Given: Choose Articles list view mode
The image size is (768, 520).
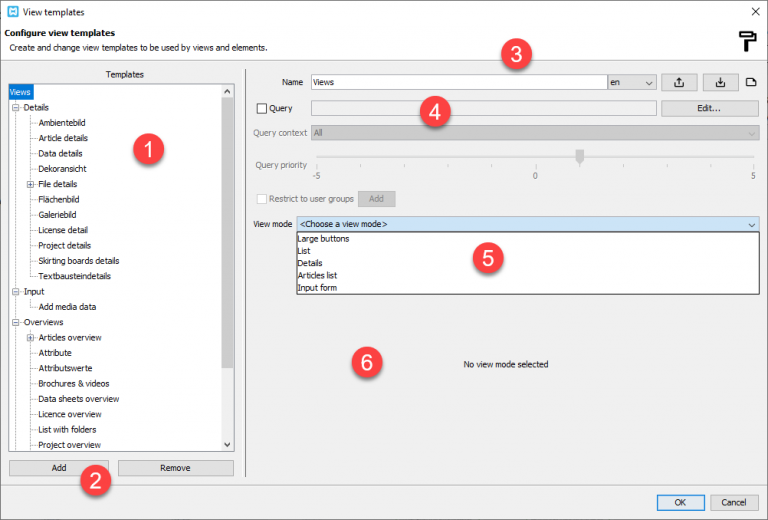Looking at the screenshot, I should click(x=528, y=275).
